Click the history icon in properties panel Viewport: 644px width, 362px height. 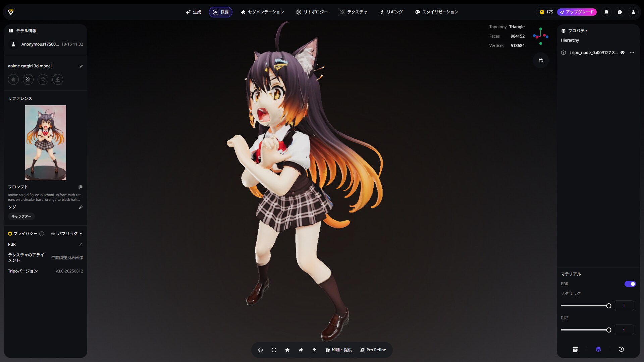tap(621, 349)
